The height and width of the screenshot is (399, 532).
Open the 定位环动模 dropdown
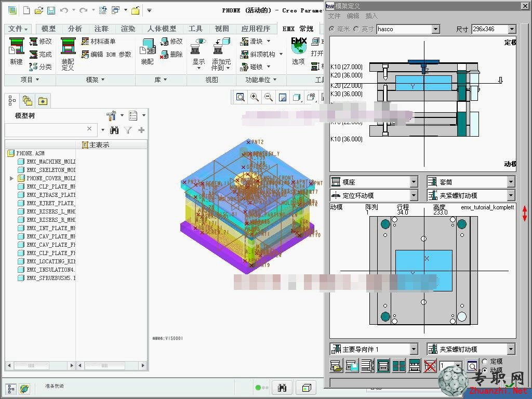click(x=414, y=195)
